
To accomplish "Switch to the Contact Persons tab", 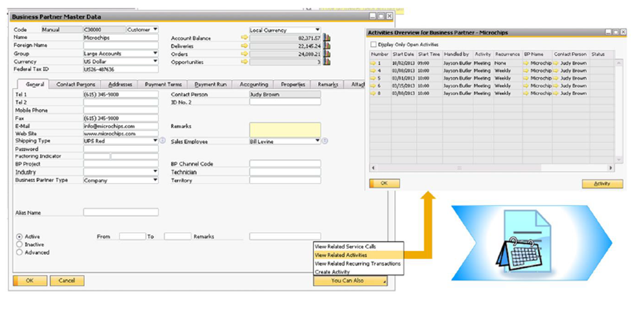I will pos(76,84).
